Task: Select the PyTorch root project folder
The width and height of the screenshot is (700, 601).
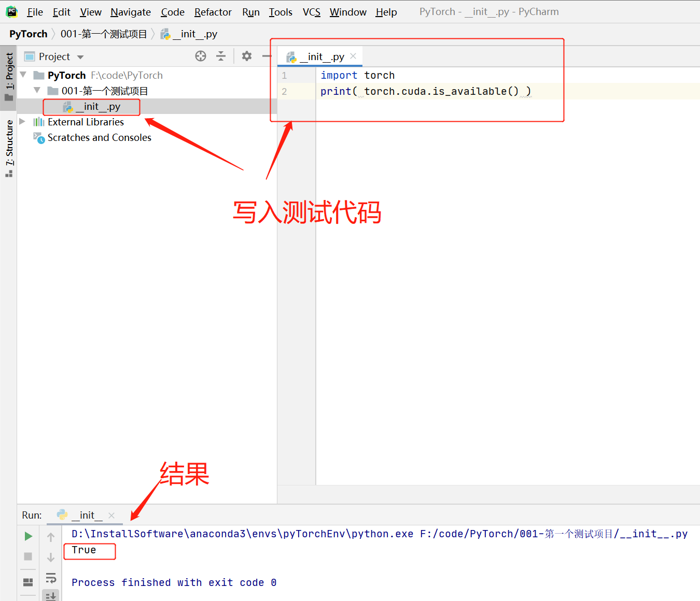Action: click(x=66, y=76)
